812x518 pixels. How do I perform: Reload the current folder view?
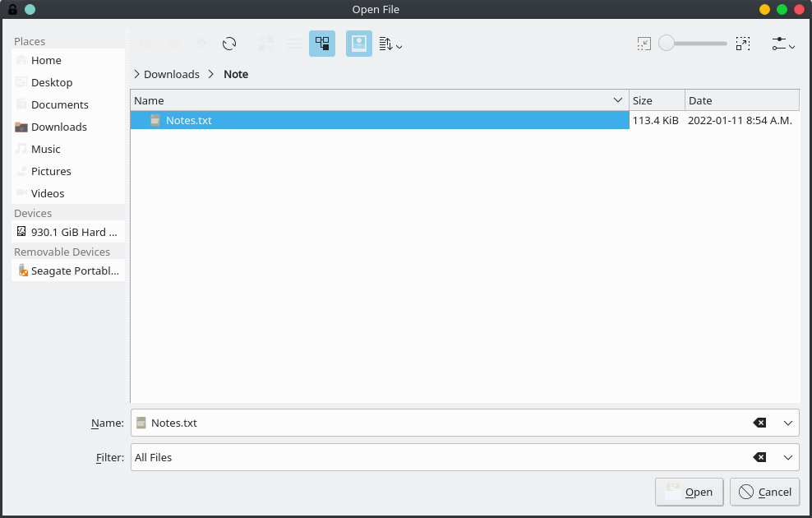[x=229, y=44]
